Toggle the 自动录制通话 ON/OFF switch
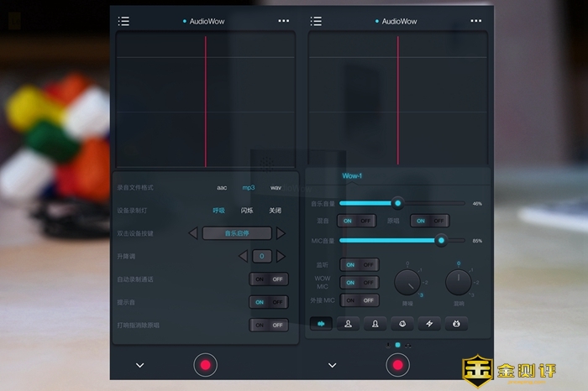This screenshot has width=588, height=391. coord(269,279)
